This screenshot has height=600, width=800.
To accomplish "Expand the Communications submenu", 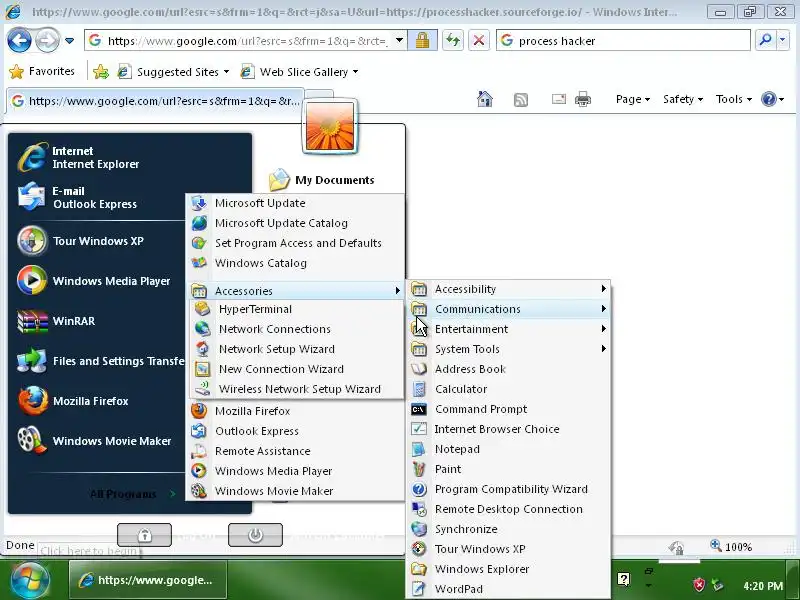I will tap(509, 309).
